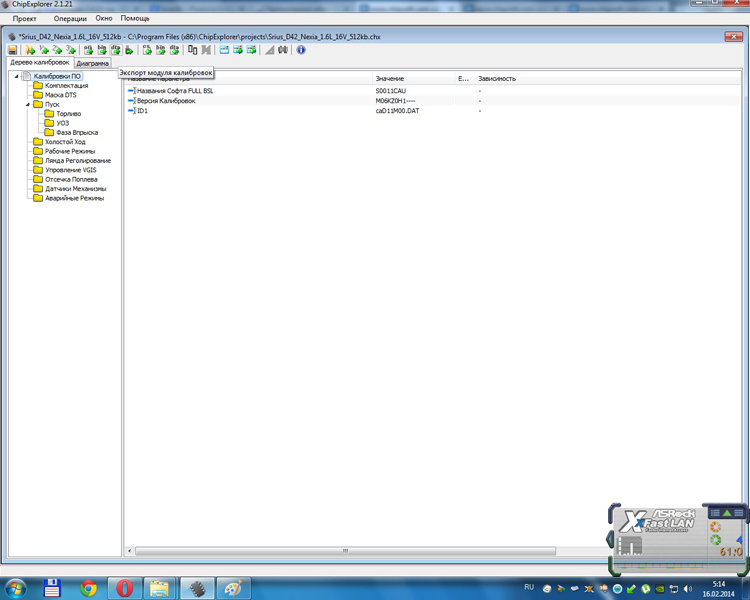Click the volume speaker tray icon

(x=689, y=588)
